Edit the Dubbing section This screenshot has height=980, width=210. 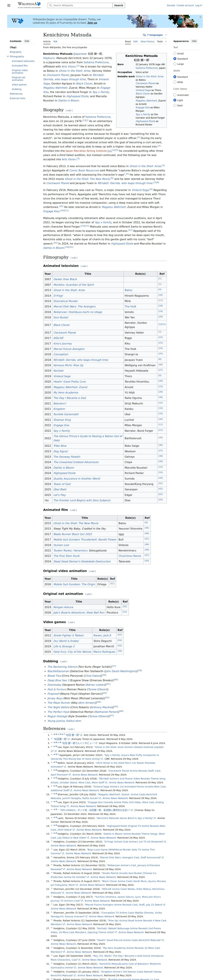pos(64,661)
